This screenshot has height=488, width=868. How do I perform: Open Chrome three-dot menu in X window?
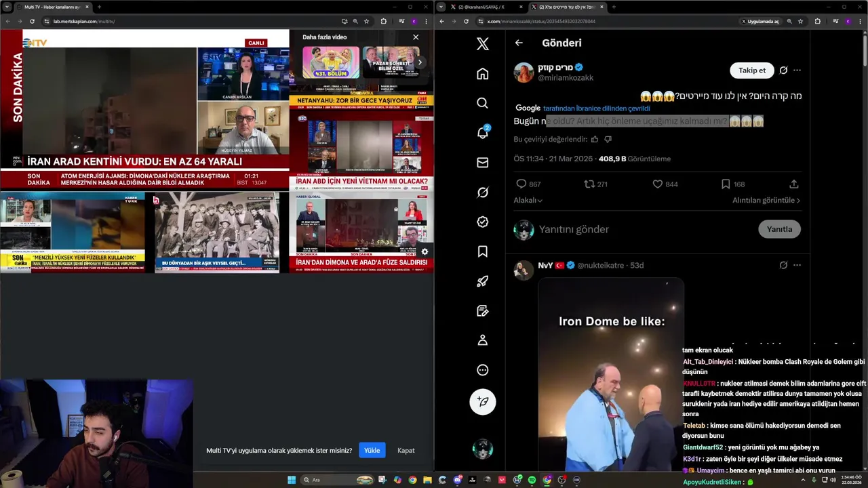[x=859, y=21]
